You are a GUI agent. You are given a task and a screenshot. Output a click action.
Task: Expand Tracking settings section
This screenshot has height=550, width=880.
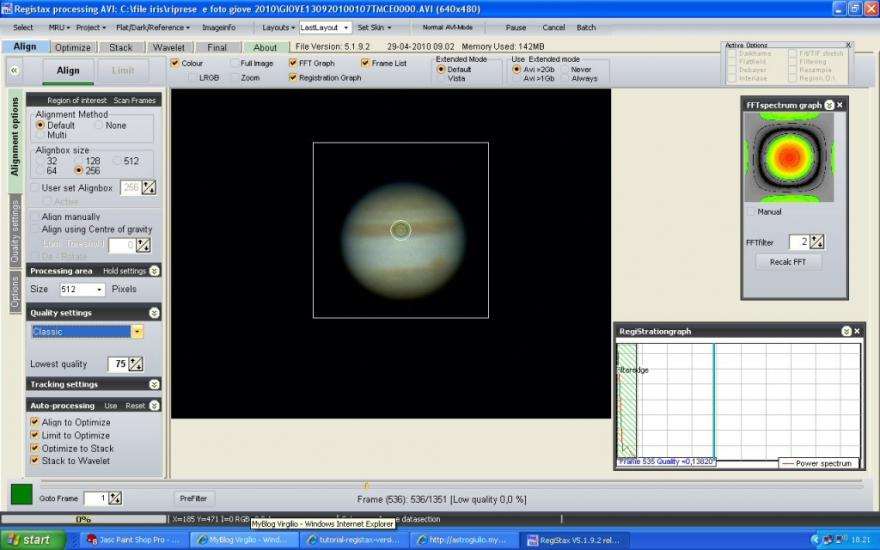tap(154, 384)
